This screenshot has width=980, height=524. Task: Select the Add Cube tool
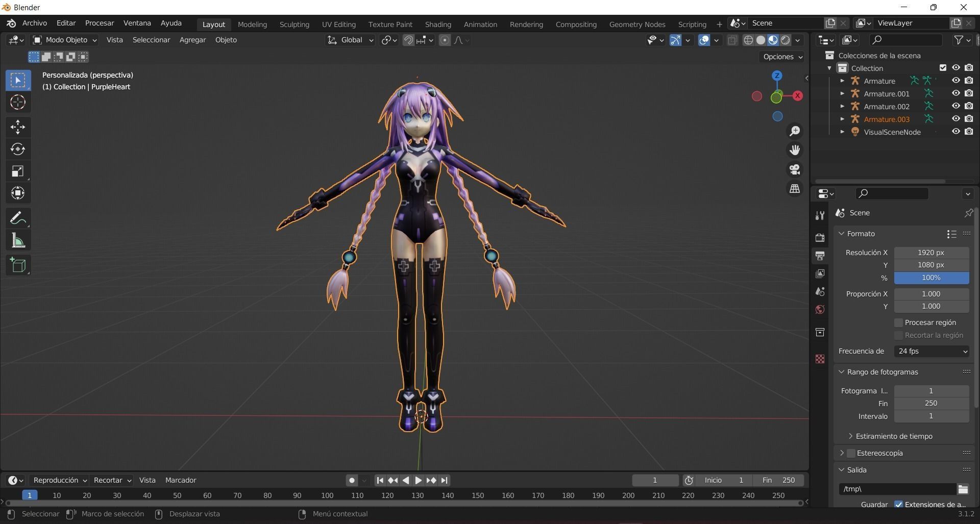pos(18,265)
